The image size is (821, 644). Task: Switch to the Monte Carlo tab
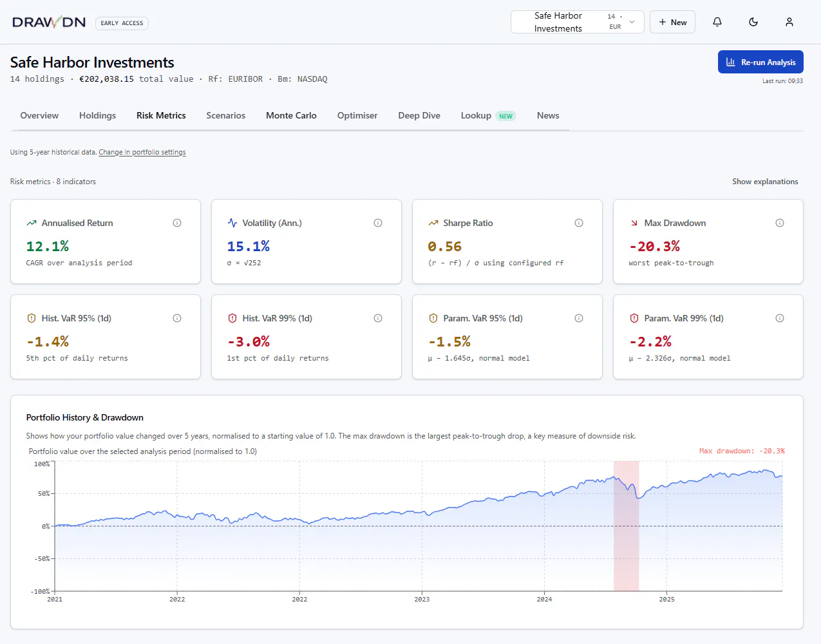(x=291, y=116)
